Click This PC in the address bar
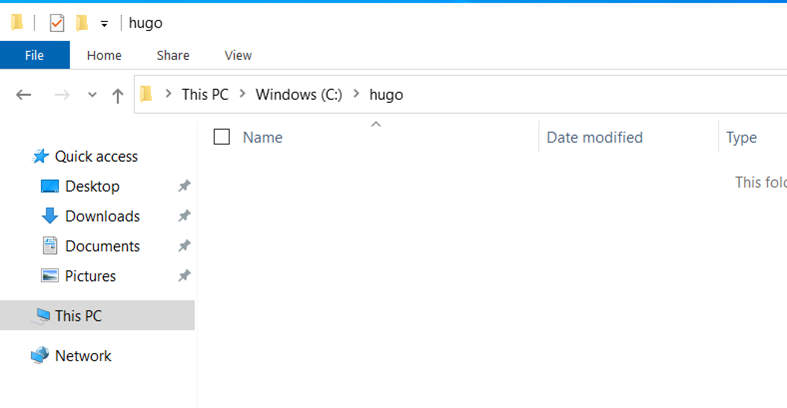 click(x=205, y=95)
